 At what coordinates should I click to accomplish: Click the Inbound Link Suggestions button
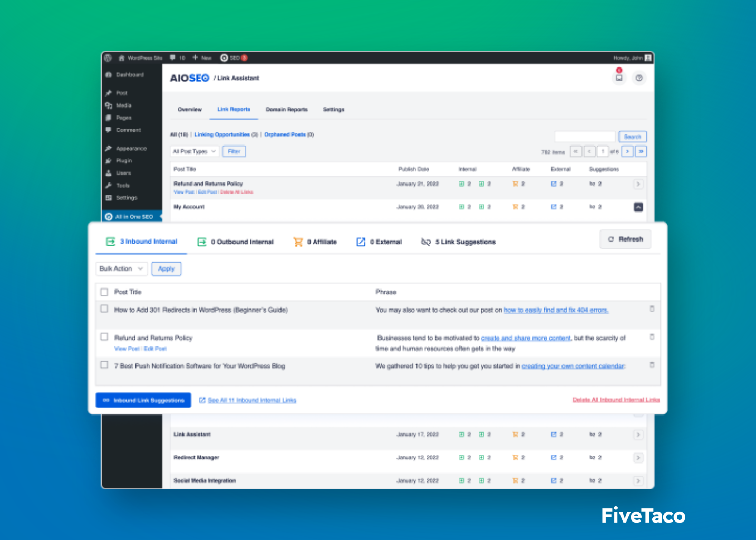coord(143,400)
